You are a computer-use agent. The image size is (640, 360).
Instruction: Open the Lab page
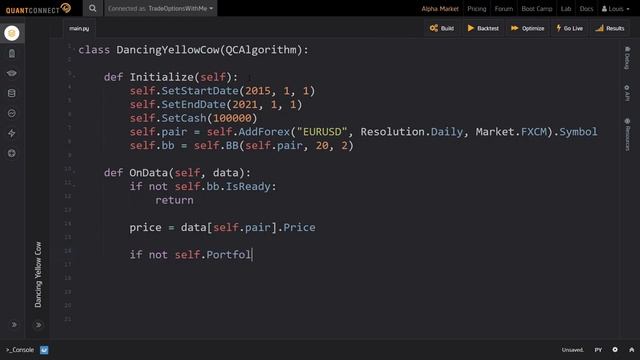pos(566,9)
